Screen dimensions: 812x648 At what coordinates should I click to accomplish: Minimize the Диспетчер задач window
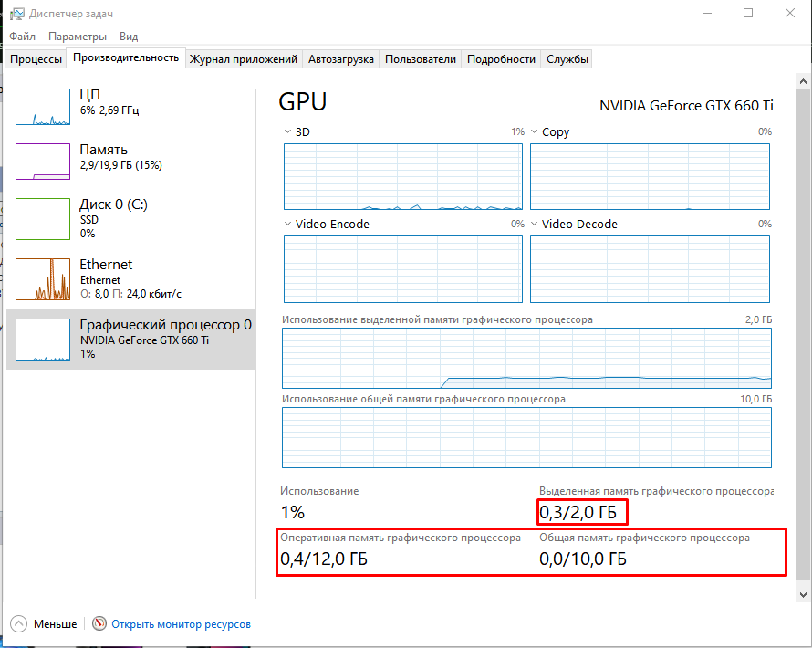pos(707,13)
